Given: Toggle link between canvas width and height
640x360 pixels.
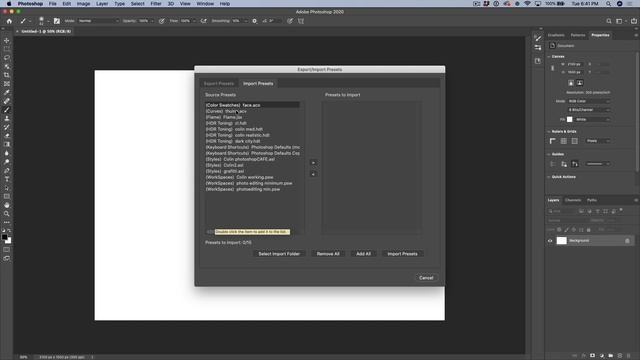Looking at the screenshot, I should [x=553, y=68].
